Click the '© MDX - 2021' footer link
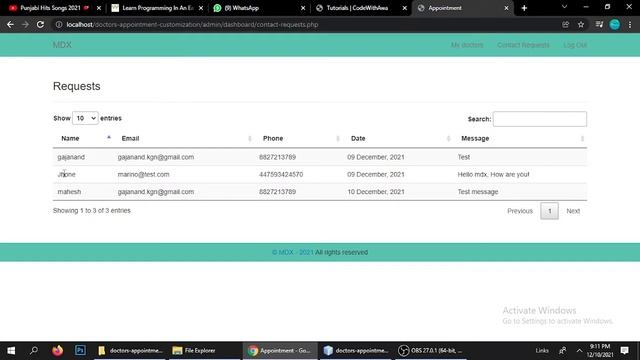 pyautogui.click(x=292, y=252)
